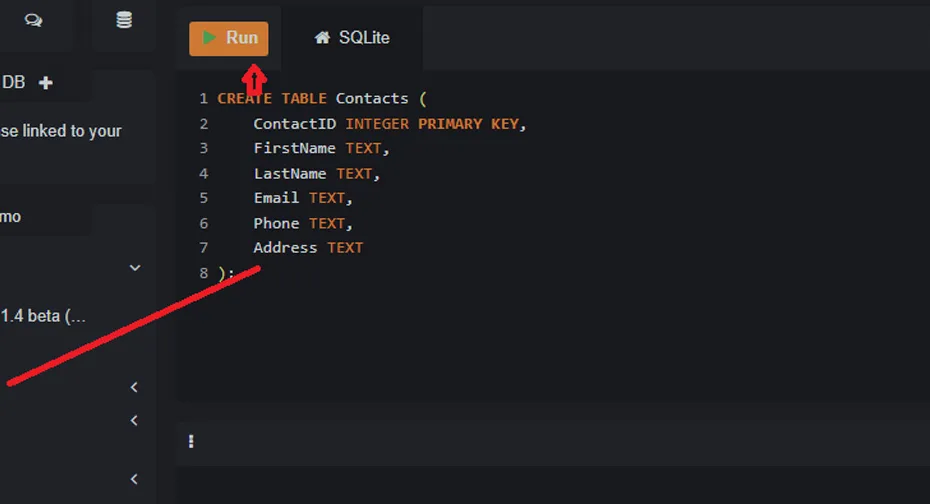Screen dimensions: 930x504
Task: Click the Phone TEXT line in the editor
Action: point(302,224)
